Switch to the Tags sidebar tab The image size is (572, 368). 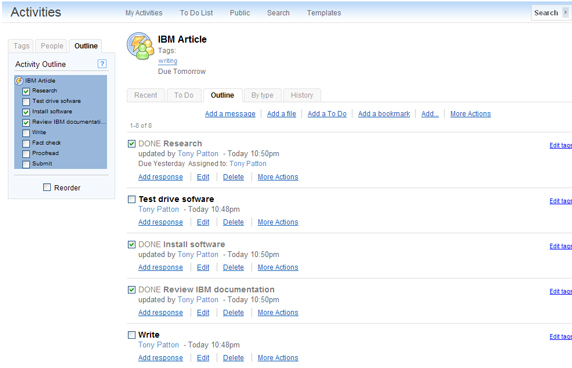pos(21,46)
